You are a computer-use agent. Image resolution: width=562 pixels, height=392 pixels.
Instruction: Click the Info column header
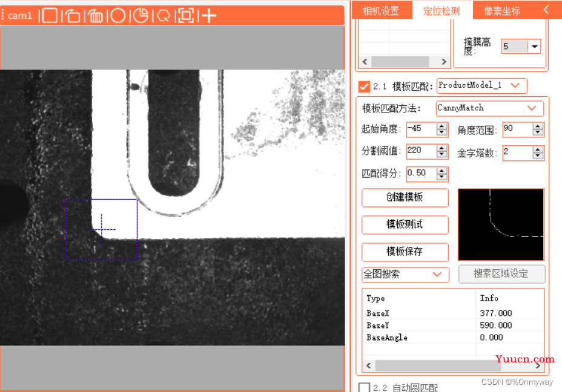point(489,298)
